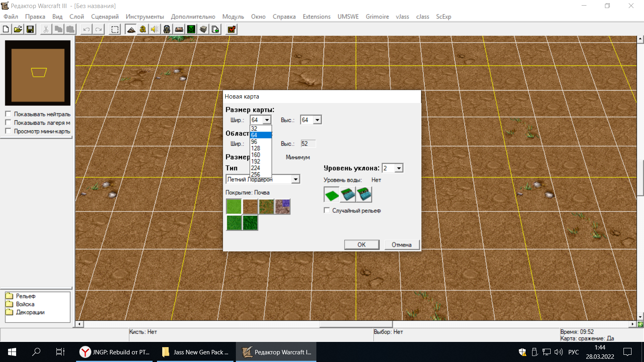Choose 96 in the width list
The image size is (644, 362).
261,142
